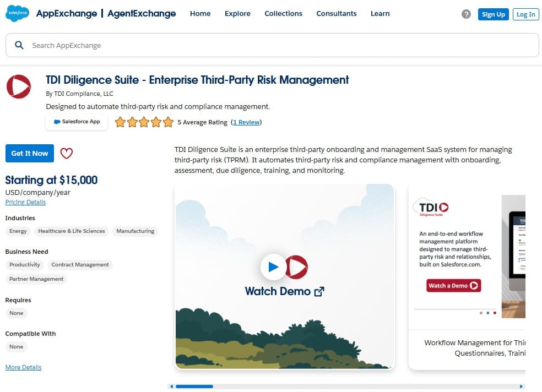Click the AgentExchange header title
The image size is (542, 392).
pyautogui.click(x=142, y=13)
